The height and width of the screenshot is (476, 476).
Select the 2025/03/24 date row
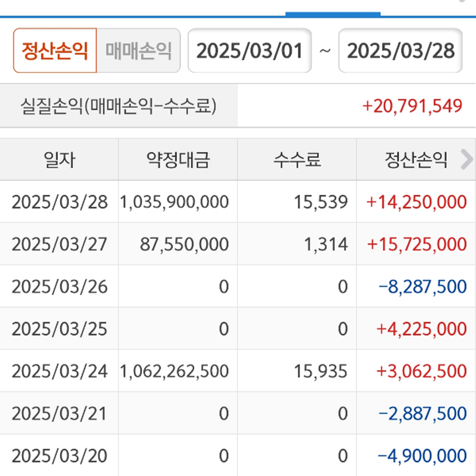pos(59,371)
